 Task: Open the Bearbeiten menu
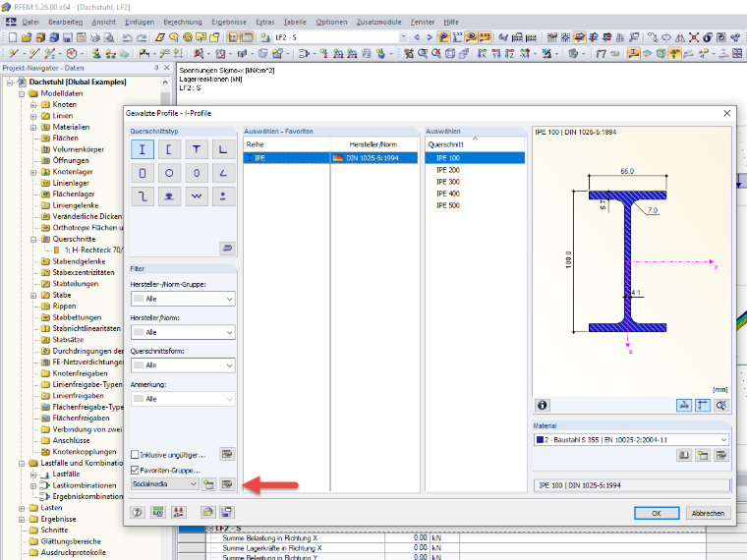pyautogui.click(x=65, y=22)
